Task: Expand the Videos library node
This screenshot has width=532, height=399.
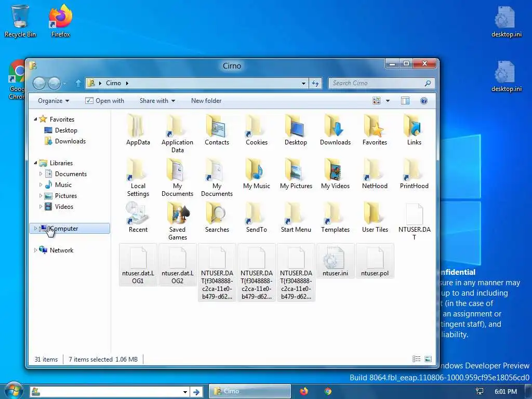Action: point(41,206)
